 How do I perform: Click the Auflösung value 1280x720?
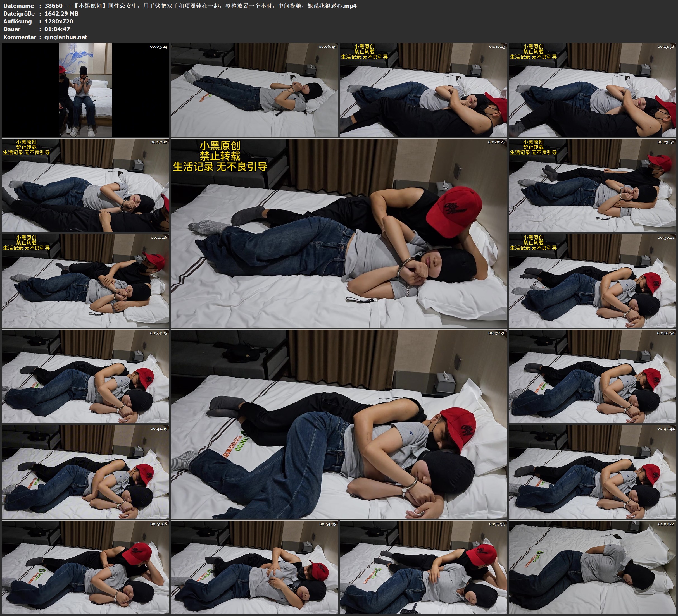[58, 21]
